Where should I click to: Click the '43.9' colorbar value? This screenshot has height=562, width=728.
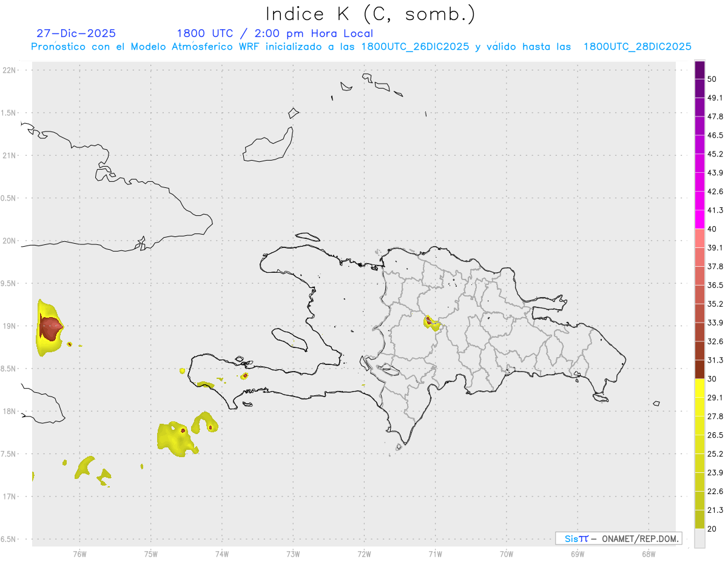[x=715, y=173]
